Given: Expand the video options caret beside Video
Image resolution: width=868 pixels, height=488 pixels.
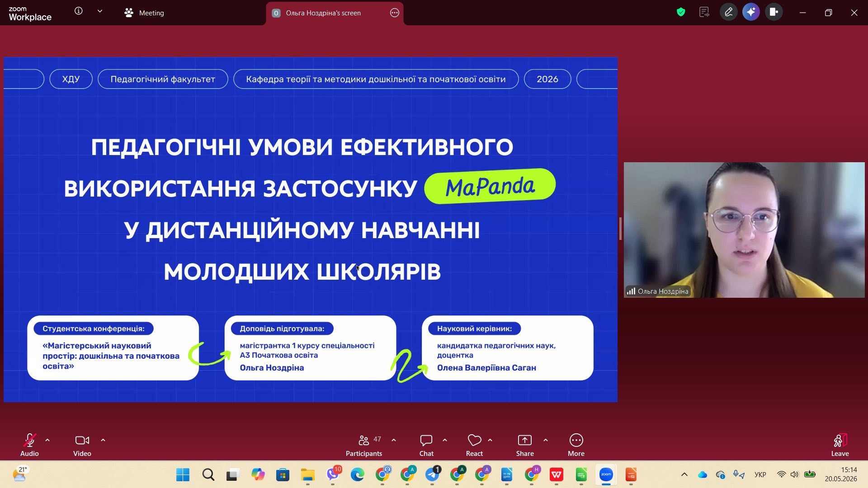Looking at the screenshot, I should click(103, 440).
